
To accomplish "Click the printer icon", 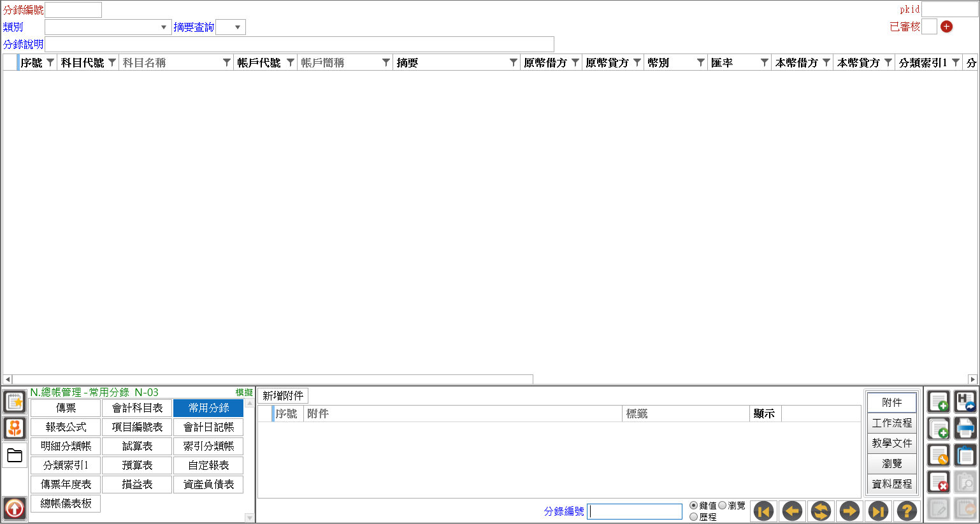I will (x=965, y=428).
